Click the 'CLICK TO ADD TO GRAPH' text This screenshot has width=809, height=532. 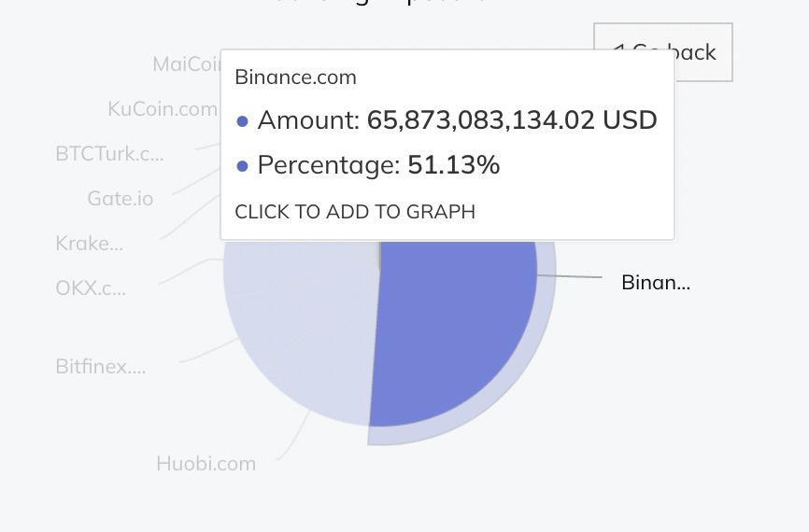pos(355,212)
